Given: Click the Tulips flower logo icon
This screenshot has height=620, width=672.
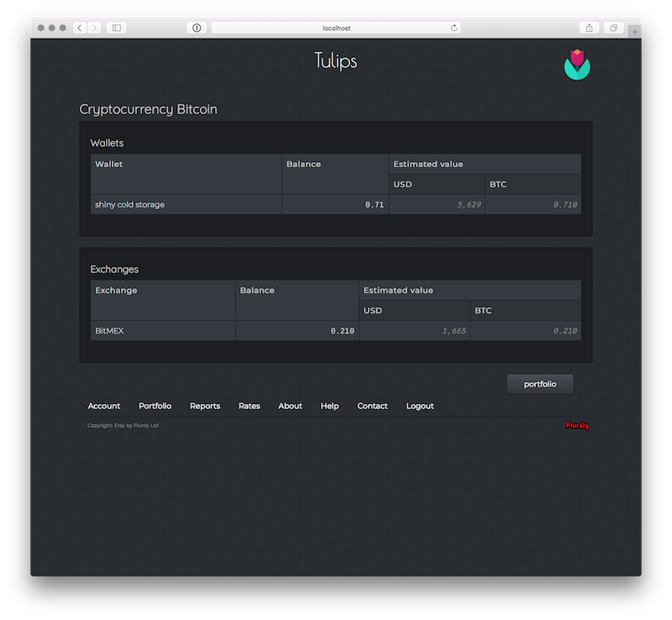Looking at the screenshot, I should (x=577, y=65).
